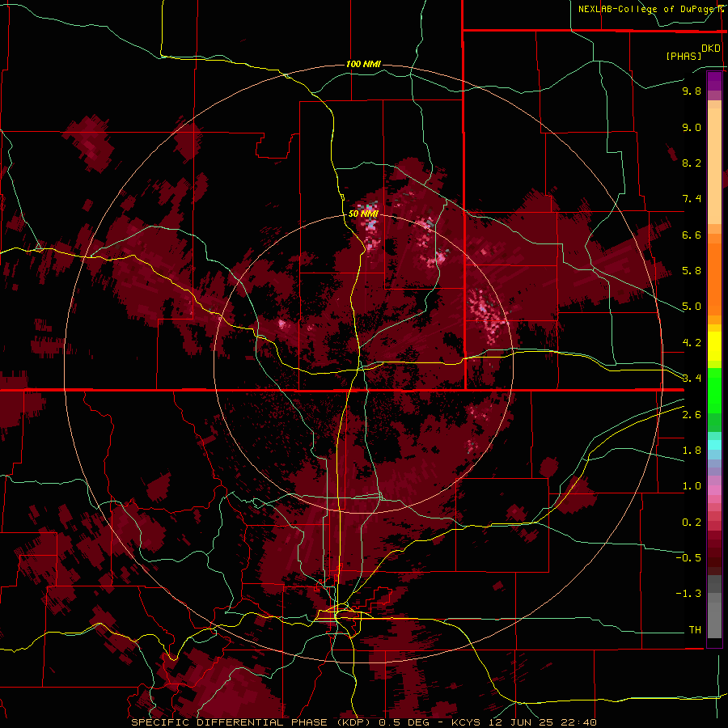728x728 pixels.
Task: Click the 2.6 value on the color scale
Action: click(692, 415)
